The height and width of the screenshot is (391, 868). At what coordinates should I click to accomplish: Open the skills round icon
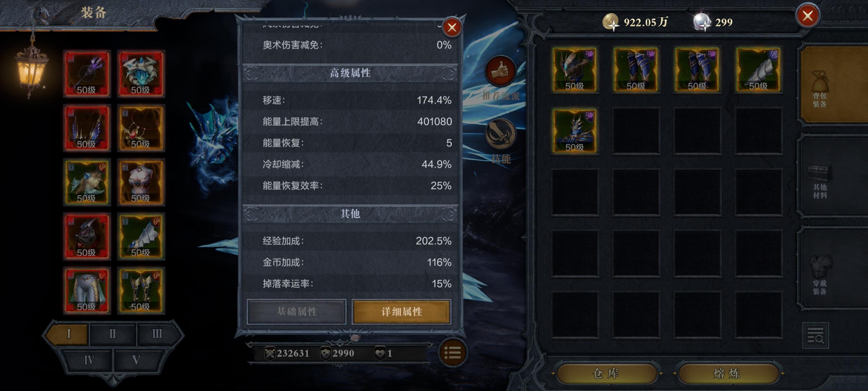(x=500, y=134)
